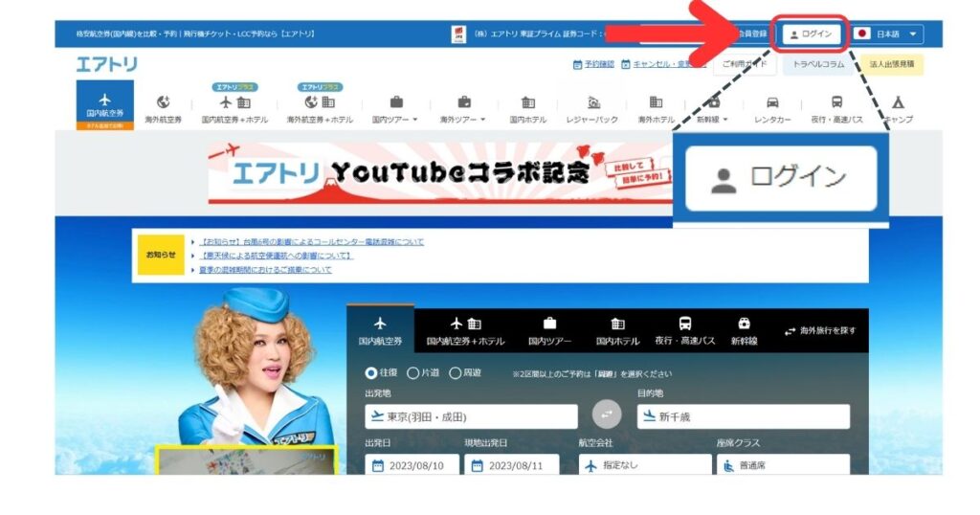Go to the エアトリ home logo
980x515 pixels.
(107, 64)
